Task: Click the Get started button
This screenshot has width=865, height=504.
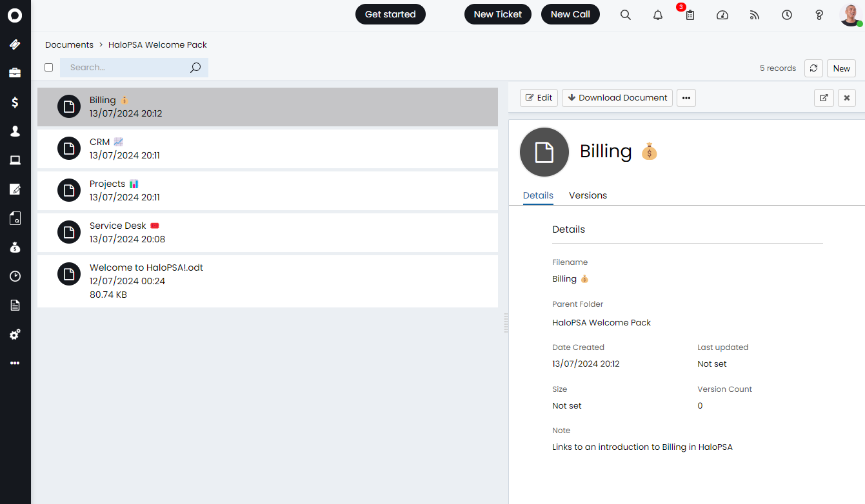Action: pos(390,14)
